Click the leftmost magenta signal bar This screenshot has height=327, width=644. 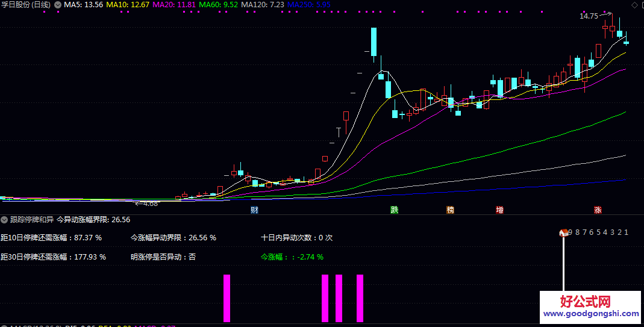(227, 298)
